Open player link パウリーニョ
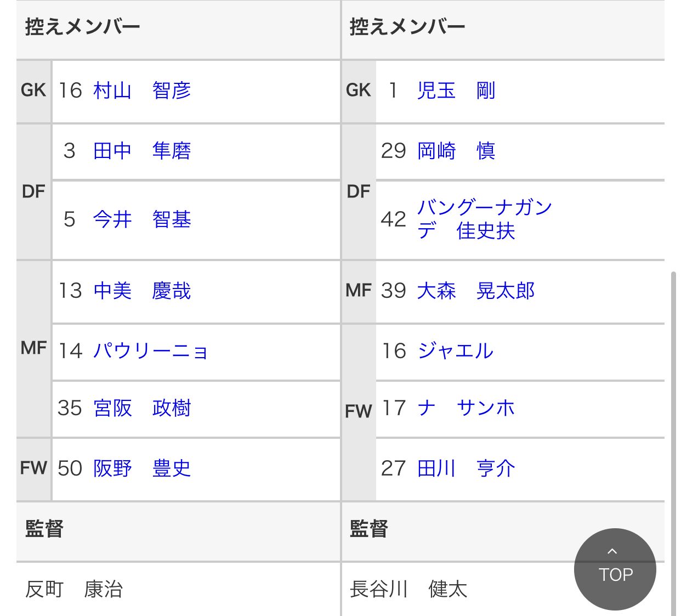 150,351
